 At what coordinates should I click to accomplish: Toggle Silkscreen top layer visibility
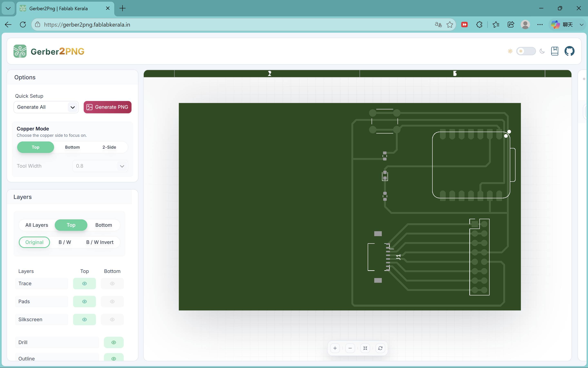pyautogui.click(x=85, y=320)
